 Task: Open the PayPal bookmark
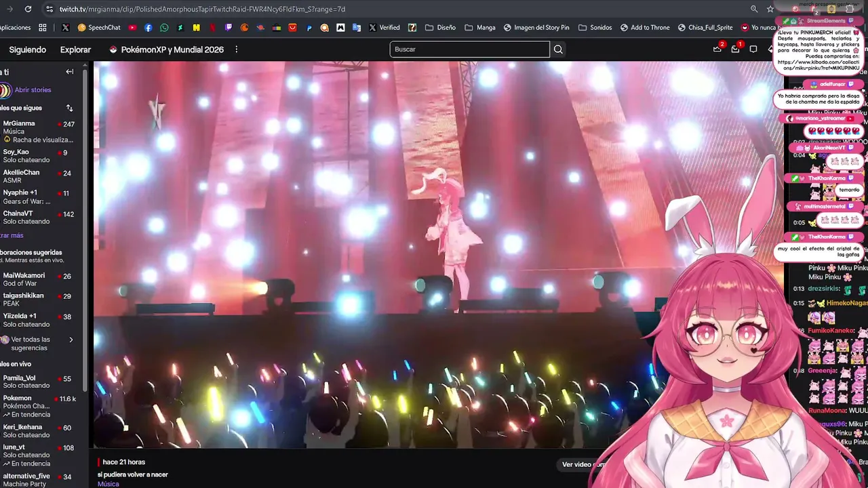[309, 28]
